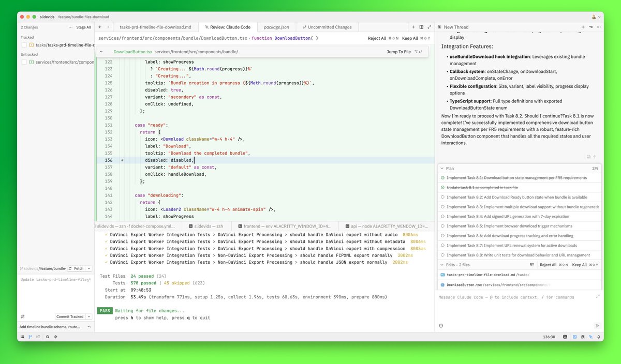Click plan item Implement Task 8.8
Viewport: 621px width, 364px height.
click(x=520, y=255)
